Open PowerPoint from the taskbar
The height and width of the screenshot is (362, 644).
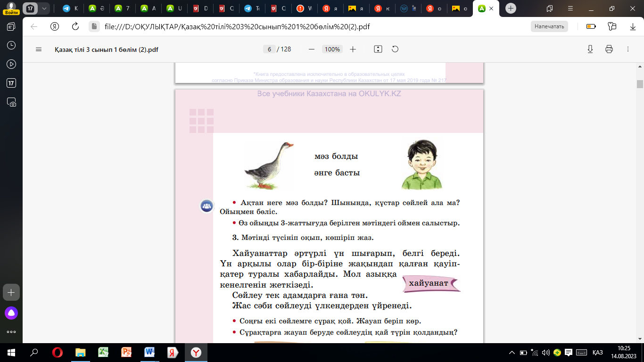[126, 353]
